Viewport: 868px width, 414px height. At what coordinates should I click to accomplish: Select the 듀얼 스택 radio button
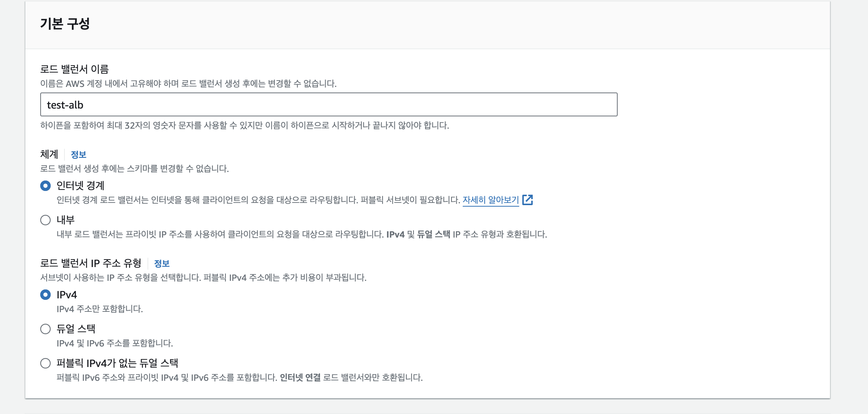coord(45,329)
